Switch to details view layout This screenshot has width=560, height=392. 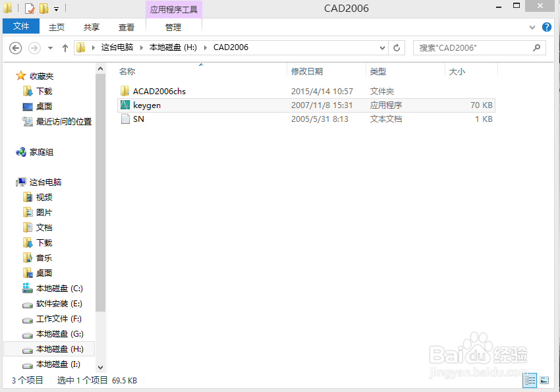[x=530, y=380]
